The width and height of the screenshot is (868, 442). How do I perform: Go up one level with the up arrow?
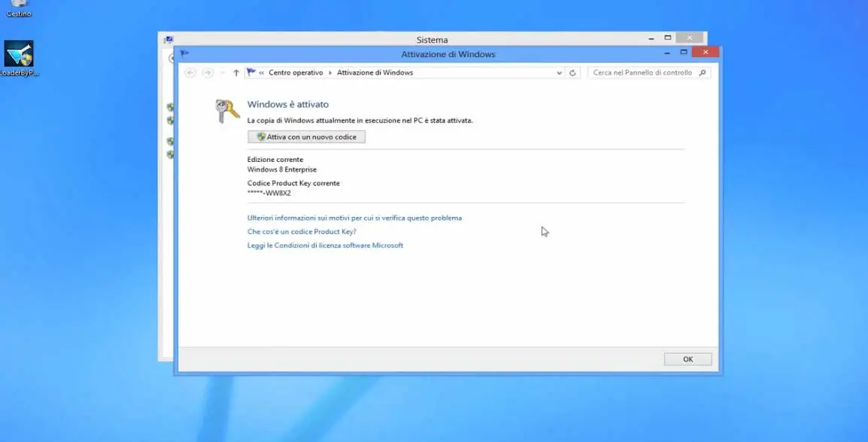tap(236, 72)
